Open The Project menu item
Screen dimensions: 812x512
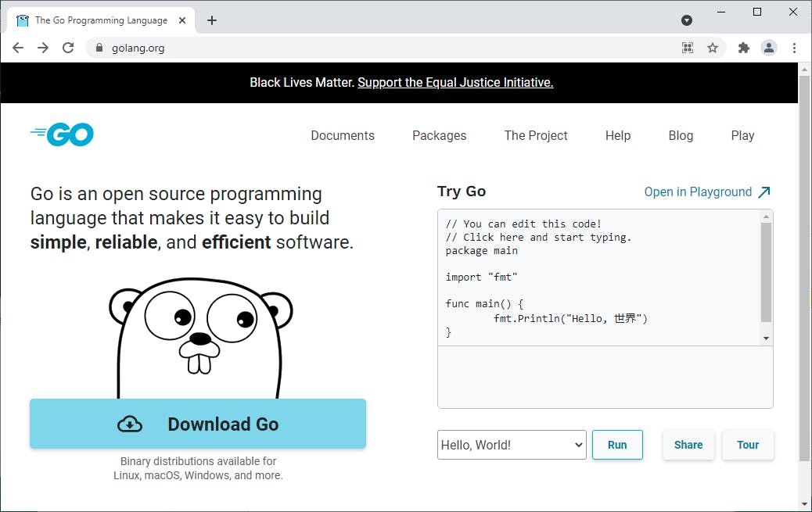click(x=536, y=136)
